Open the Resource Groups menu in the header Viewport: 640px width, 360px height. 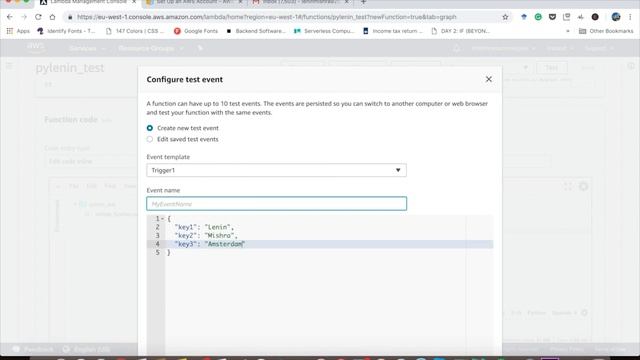tap(151, 48)
